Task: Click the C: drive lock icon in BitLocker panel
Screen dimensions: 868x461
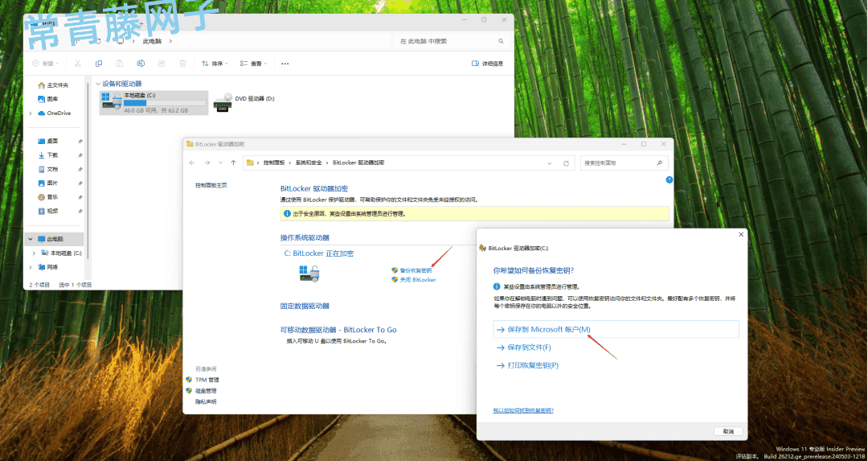Action: 309,273
